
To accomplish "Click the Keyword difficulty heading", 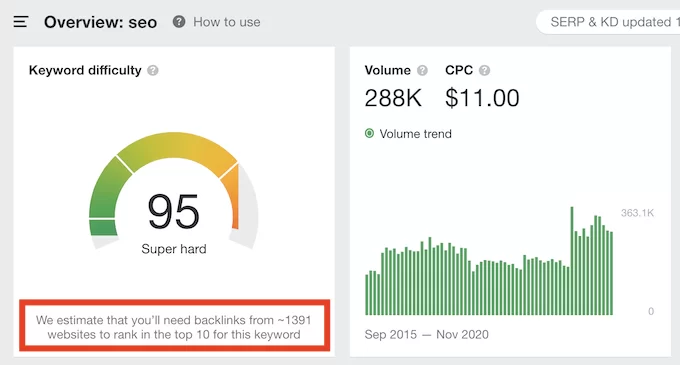I will [85, 70].
